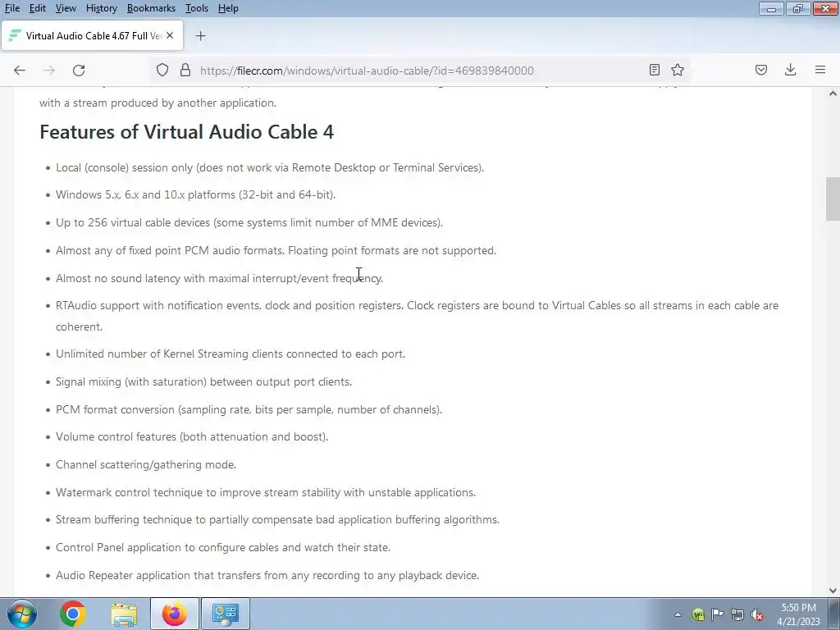Open the History menu
The width and height of the screenshot is (840, 630).
(101, 8)
